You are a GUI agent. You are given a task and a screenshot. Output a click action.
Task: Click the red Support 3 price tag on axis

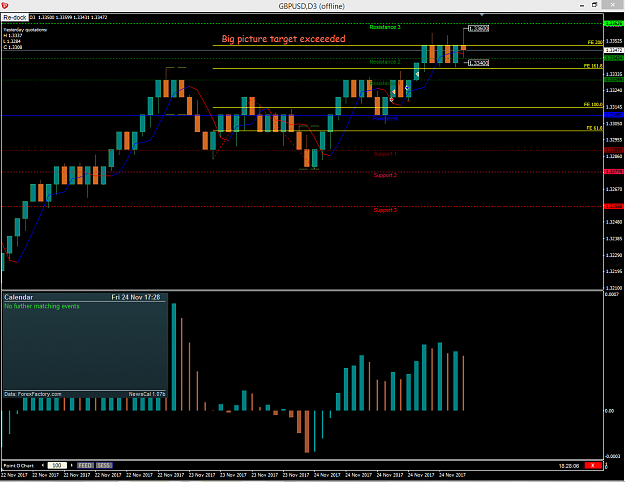pos(614,206)
